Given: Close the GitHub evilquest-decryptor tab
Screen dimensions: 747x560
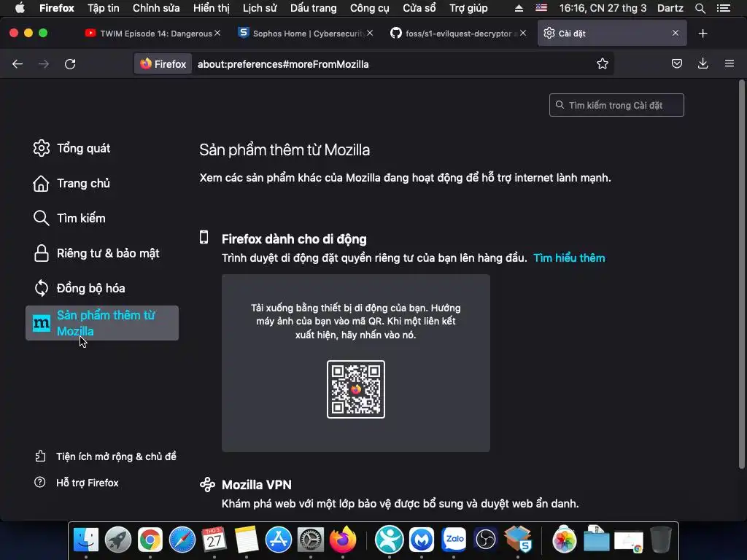Looking at the screenshot, I should 523,33.
